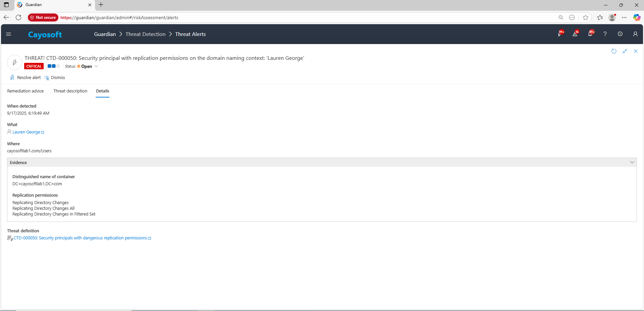This screenshot has height=311, width=644.
Task: Collapse the Evidence section chevron
Action: pos(632,162)
